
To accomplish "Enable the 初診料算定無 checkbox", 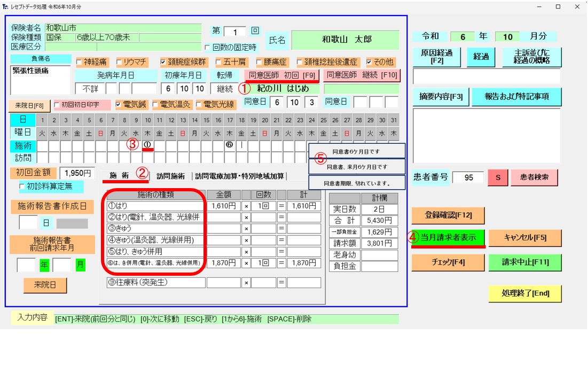I will (x=22, y=186).
